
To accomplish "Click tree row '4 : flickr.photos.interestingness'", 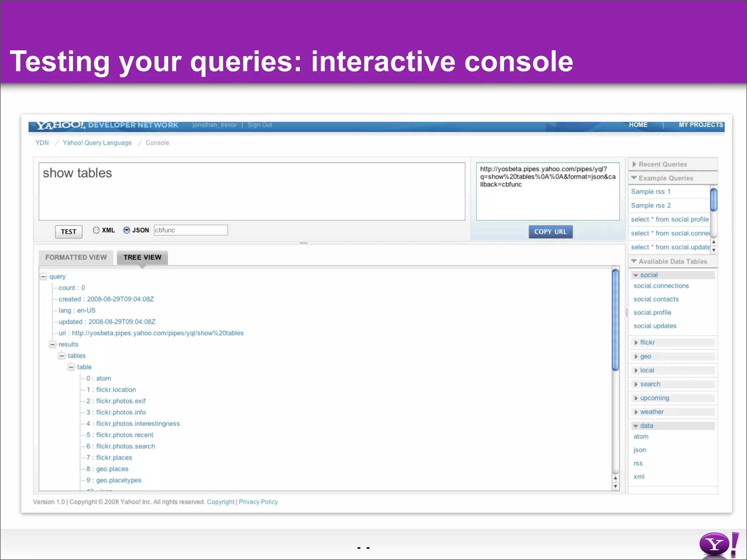I will tap(133, 423).
